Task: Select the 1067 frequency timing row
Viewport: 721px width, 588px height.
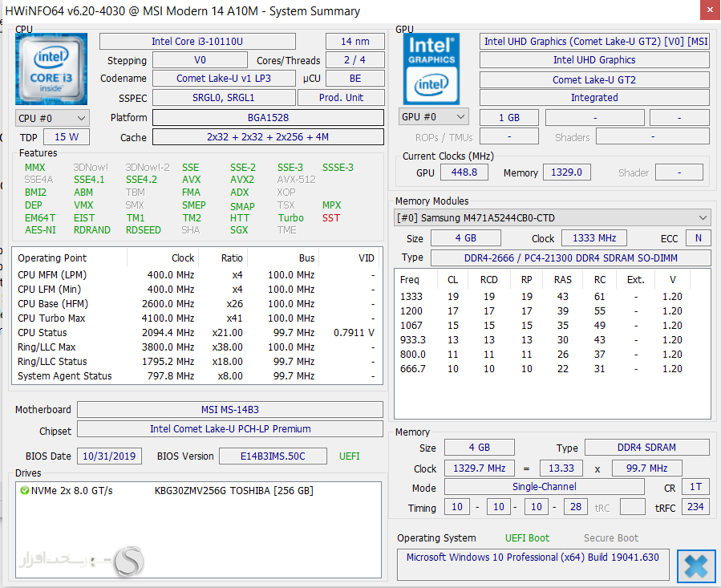Action: 552,326
